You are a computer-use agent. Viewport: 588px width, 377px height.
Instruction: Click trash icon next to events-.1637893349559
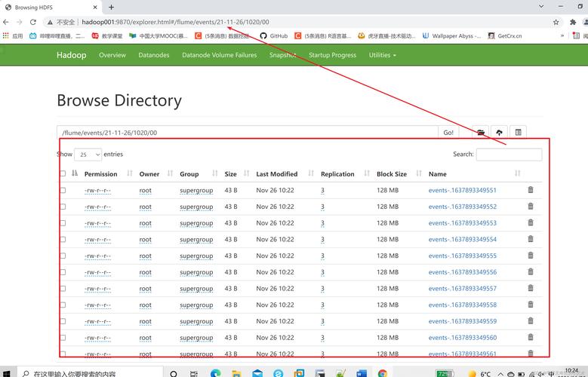click(530, 320)
